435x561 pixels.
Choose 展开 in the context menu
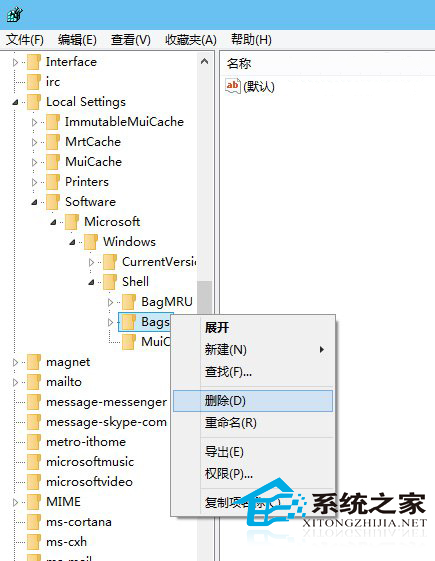point(253,328)
